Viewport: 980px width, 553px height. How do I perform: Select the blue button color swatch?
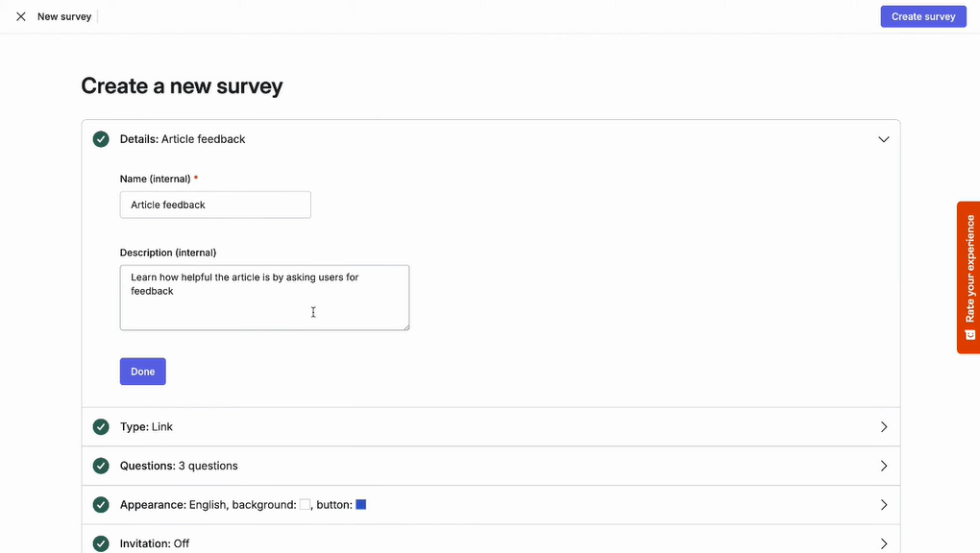coord(360,503)
